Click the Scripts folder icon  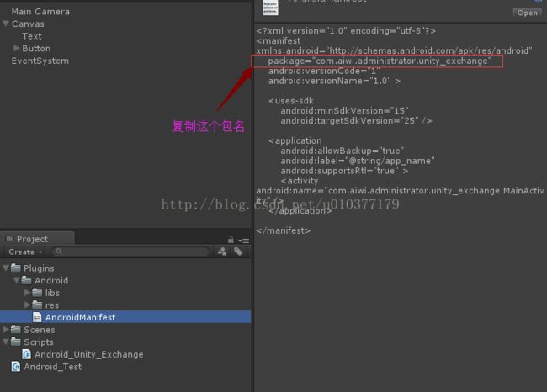[16, 342]
